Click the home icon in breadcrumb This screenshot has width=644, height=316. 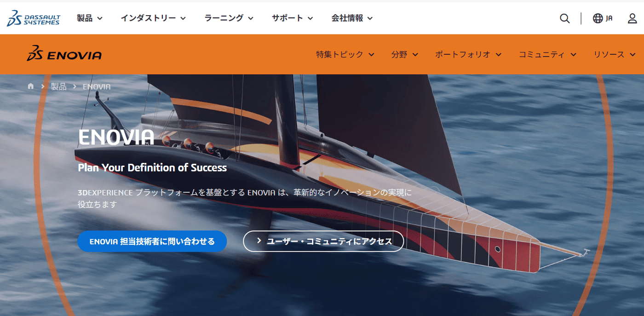[31, 86]
